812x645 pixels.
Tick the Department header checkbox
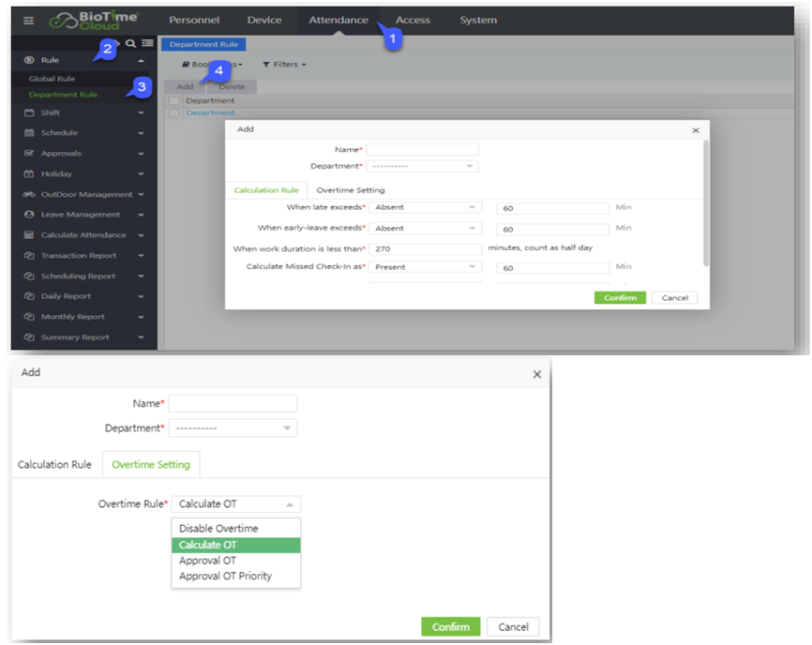pos(173,100)
